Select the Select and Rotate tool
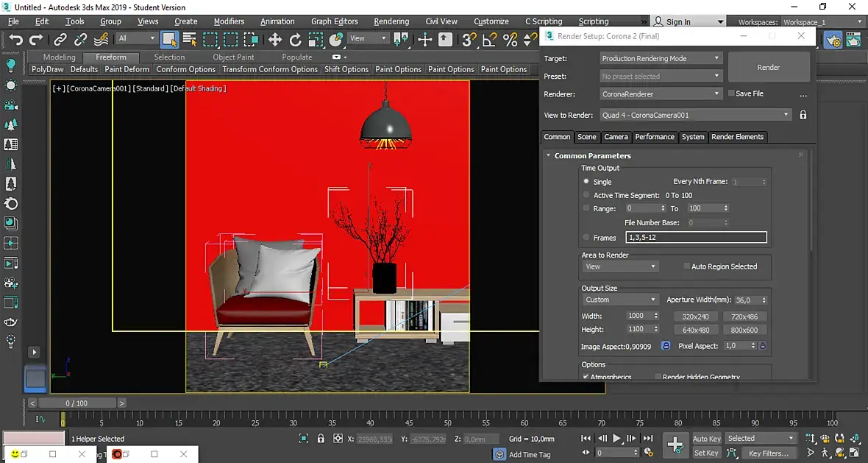The image size is (868, 463). point(296,40)
